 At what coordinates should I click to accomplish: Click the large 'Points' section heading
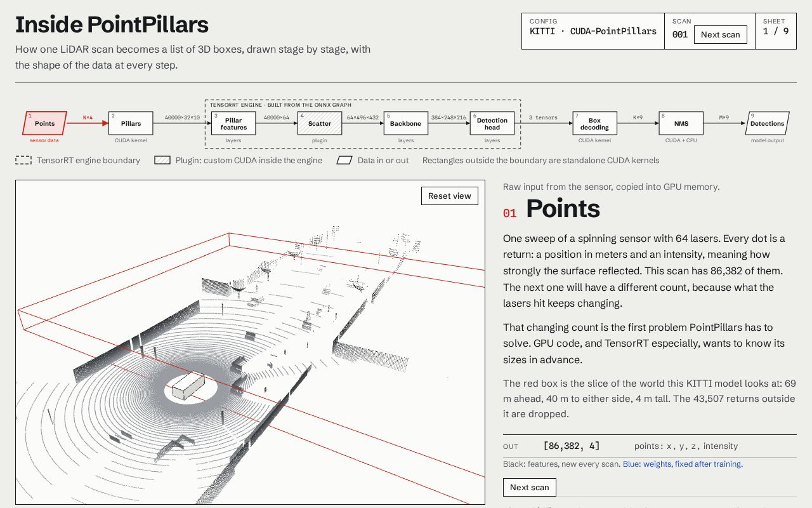(563, 209)
